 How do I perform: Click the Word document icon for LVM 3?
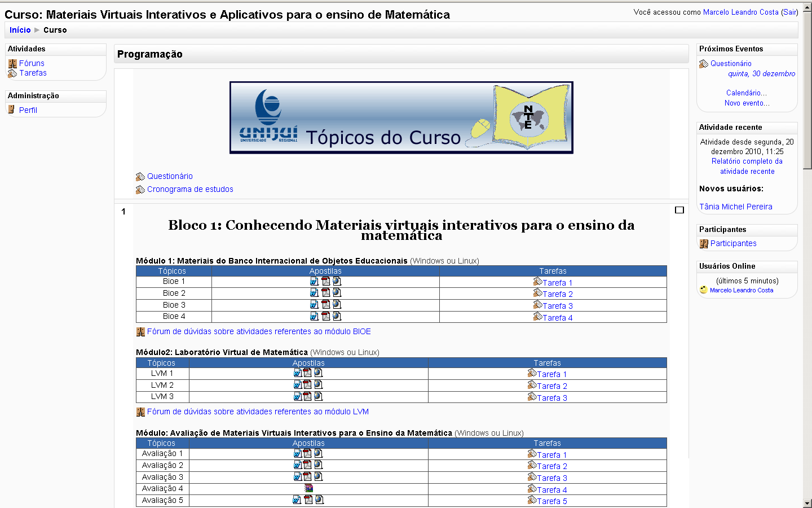[297, 396]
